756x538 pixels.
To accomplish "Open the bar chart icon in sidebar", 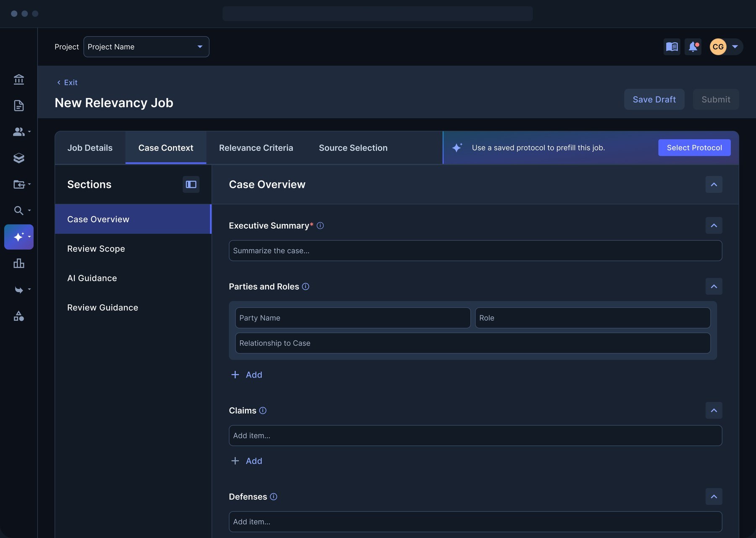I will pos(18,263).
